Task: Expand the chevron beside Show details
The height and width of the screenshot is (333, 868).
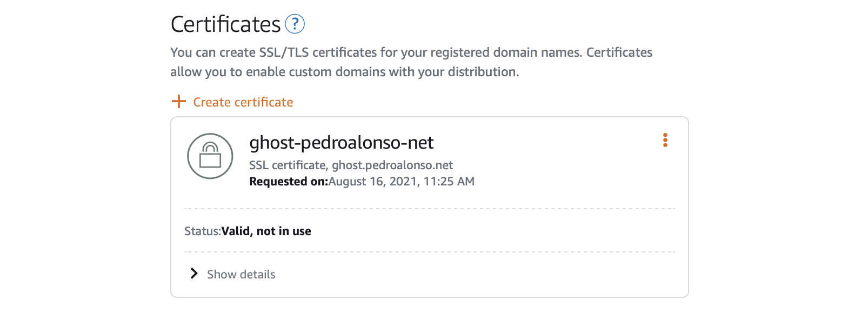Action: [x=194, y=274]
